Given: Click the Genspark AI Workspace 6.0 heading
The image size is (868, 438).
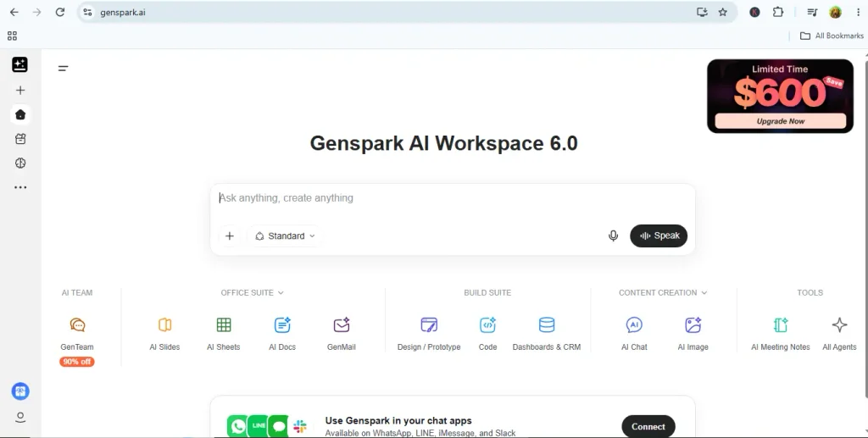Looking at the screenshot, I should (x=444, y=143).
